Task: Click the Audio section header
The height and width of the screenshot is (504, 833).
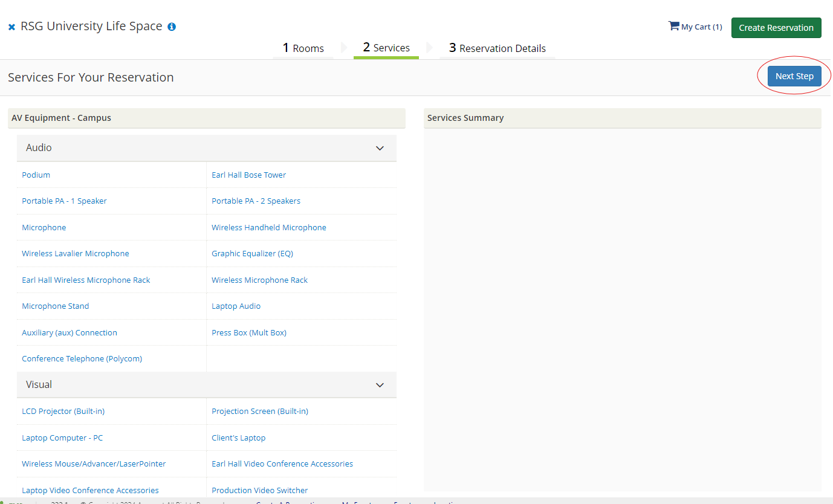Action: pyautogui.click(x=207, y=148)
